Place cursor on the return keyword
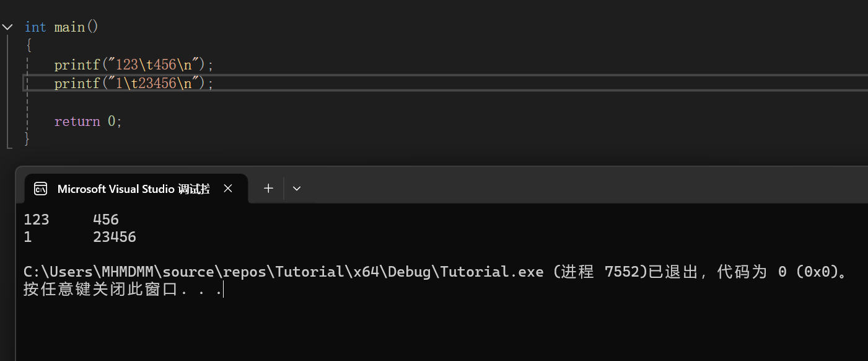The height and width of the screenshot is (361, 868). (x=77, y=121)
